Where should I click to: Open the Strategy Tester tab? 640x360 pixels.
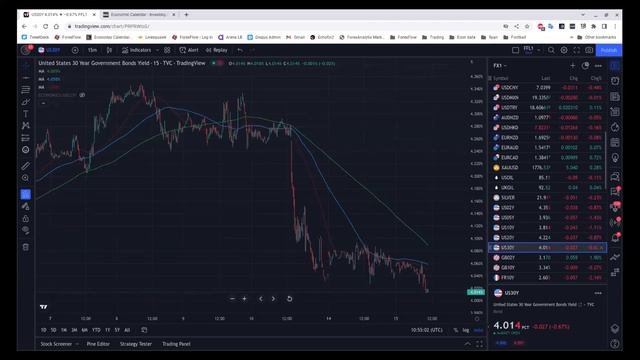136,344
